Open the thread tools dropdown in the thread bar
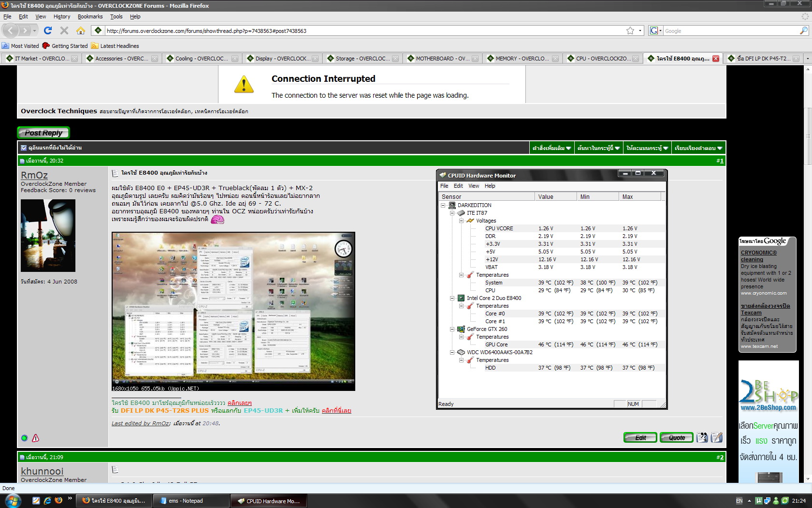 click(551, 148)
